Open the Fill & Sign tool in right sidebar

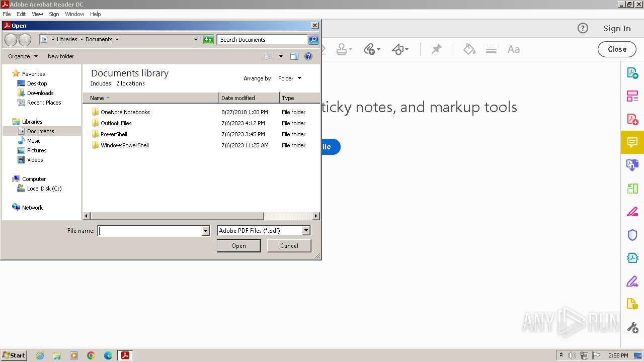[x=632, y=281]
